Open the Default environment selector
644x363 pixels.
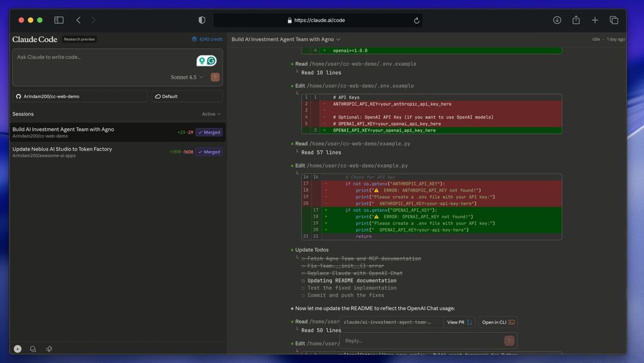[x=187, y=96]
